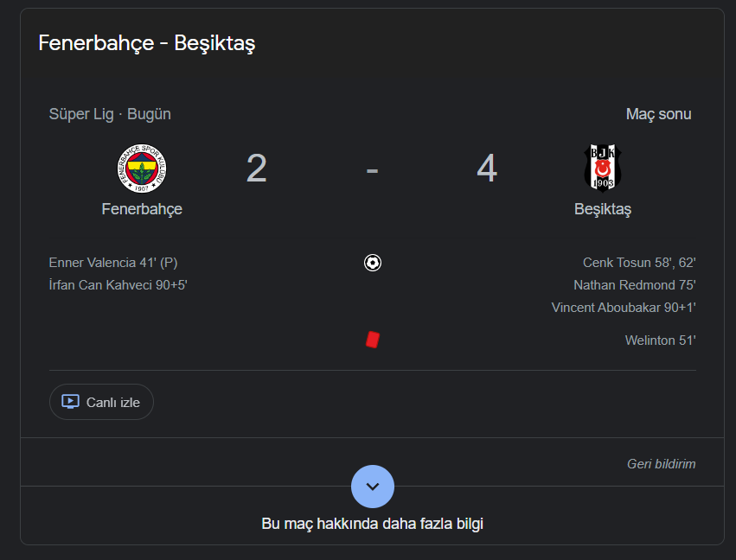Click the Maç sonu status text

pyautogui.click(x=658, y=114)
